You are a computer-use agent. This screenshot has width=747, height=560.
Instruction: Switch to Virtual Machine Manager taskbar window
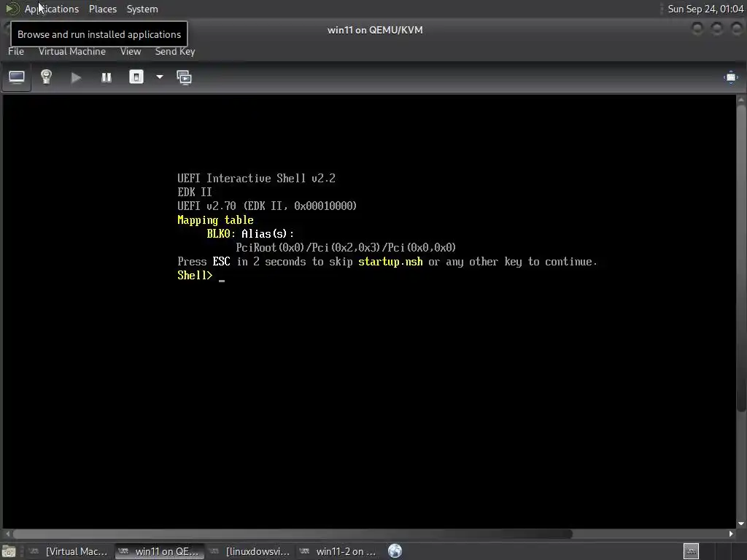[x=69, y=551]
